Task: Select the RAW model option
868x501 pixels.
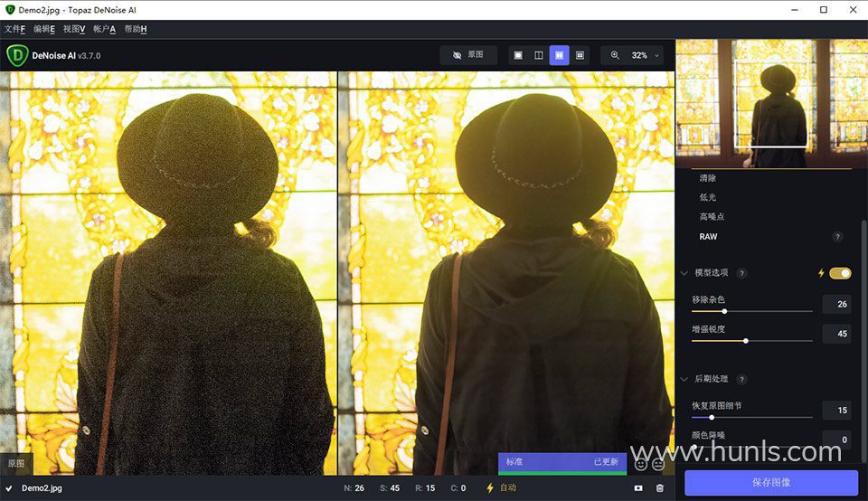Action: tap(708, 237)
